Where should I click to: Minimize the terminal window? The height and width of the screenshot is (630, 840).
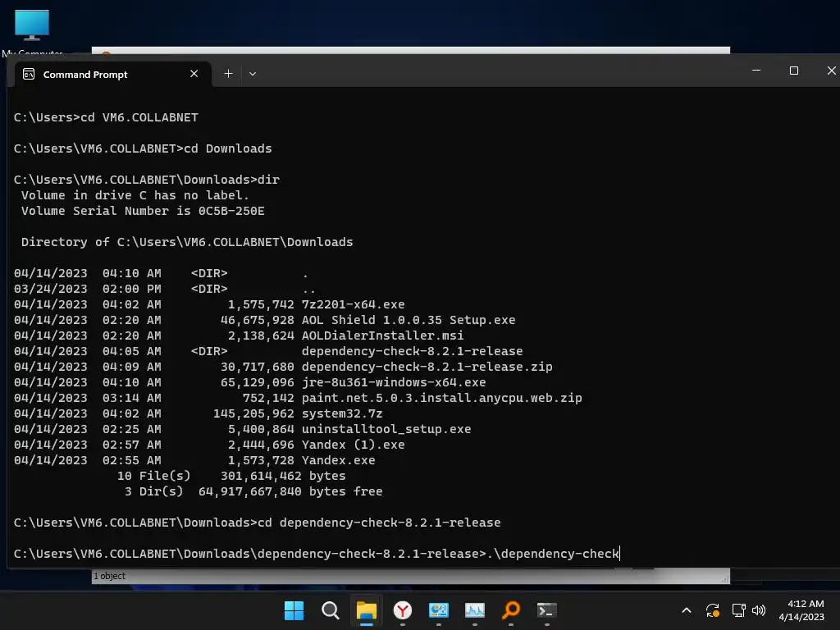tap(756, 71)
